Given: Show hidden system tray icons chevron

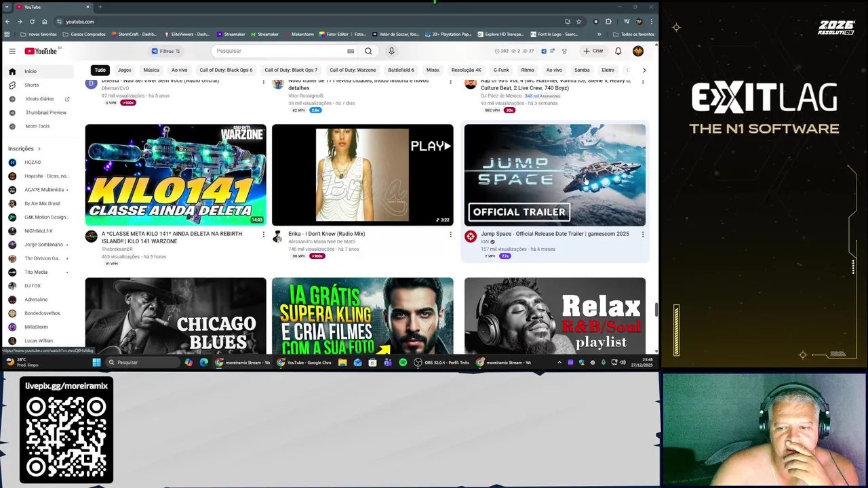Looking at the screenshot, I should coord(559,363).
